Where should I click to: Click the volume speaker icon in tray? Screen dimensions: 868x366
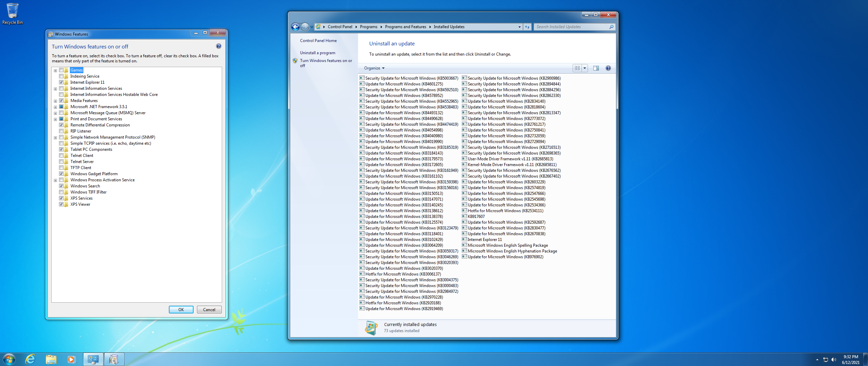coord(834,360)
